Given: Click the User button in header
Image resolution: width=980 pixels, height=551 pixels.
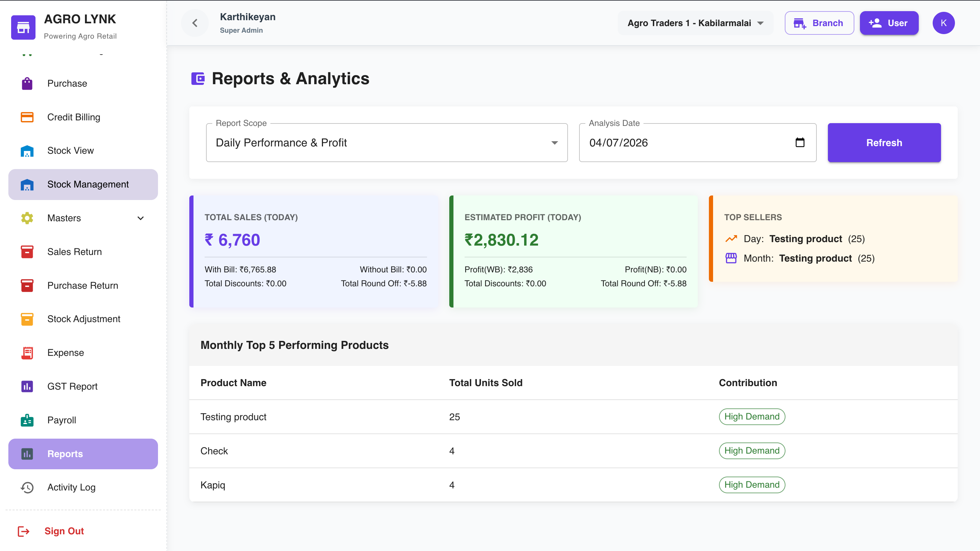Looking at the screenshot, I should (889, 23).
